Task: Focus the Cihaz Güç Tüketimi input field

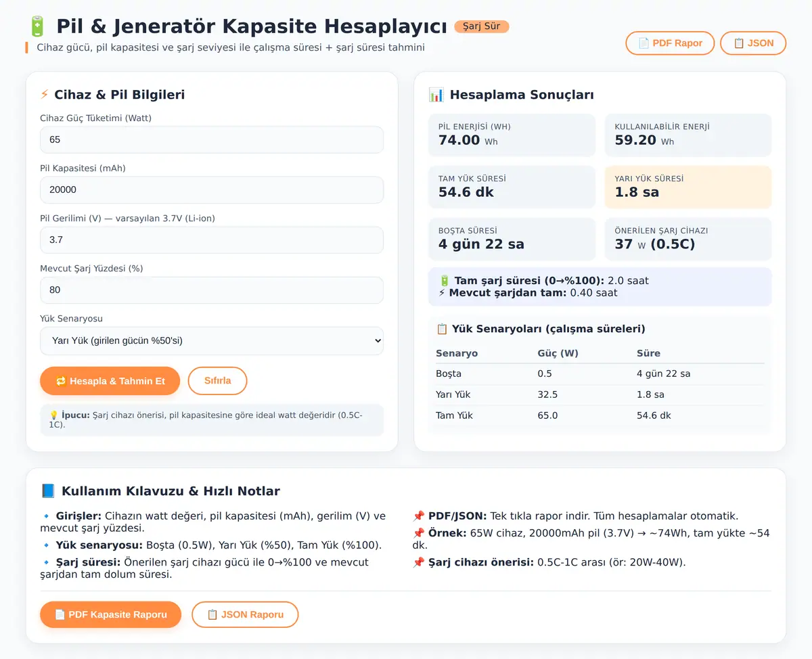Action: click(x=212, y=140)
